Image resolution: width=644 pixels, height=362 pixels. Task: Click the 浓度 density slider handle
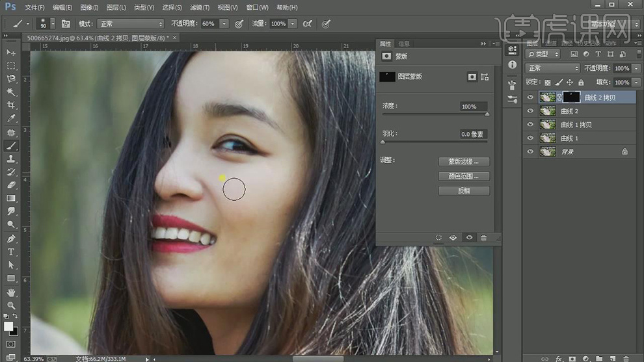[x=487, y=114]
